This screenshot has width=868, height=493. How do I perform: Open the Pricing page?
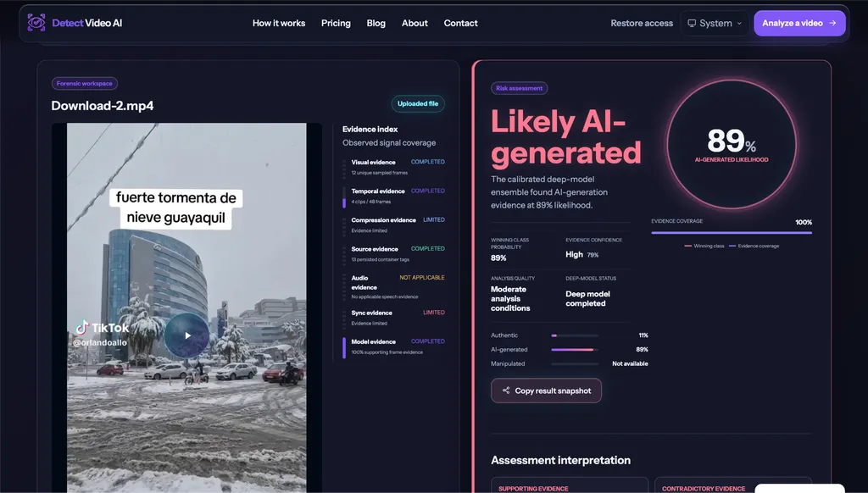click(336, 23)
